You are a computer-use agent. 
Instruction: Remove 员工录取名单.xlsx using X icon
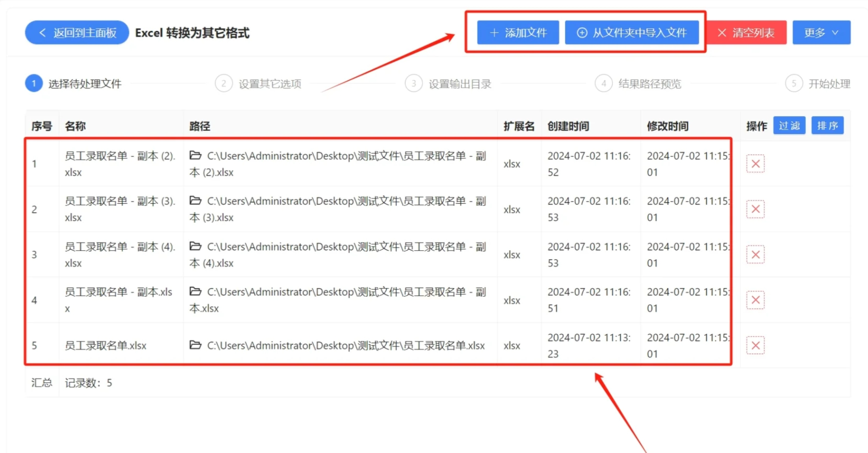(x=755, y=345)
